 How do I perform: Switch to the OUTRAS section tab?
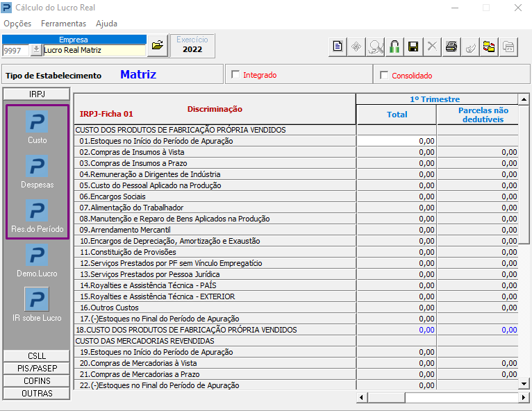click(37, 394)
